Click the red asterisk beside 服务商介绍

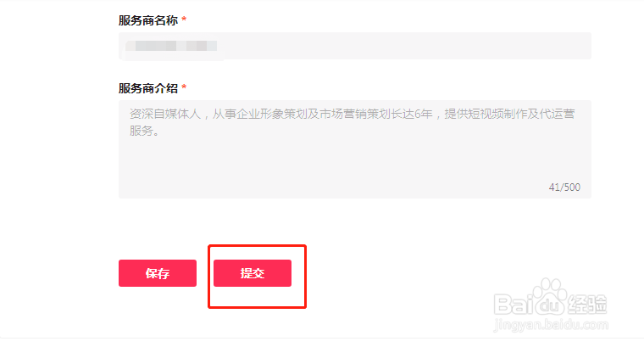pos(184,87)
